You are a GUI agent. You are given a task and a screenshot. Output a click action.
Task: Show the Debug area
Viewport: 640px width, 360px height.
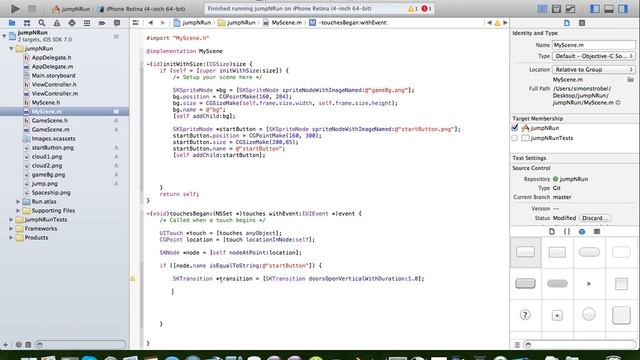(609, 9)
